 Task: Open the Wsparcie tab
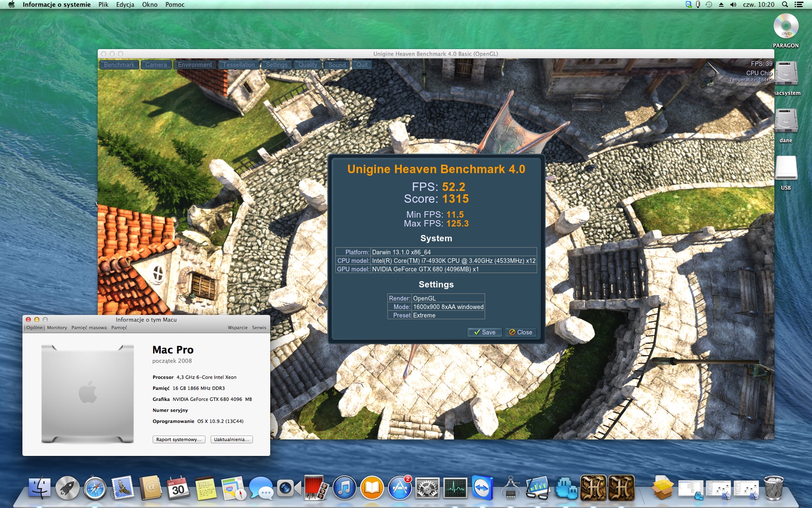238,328
